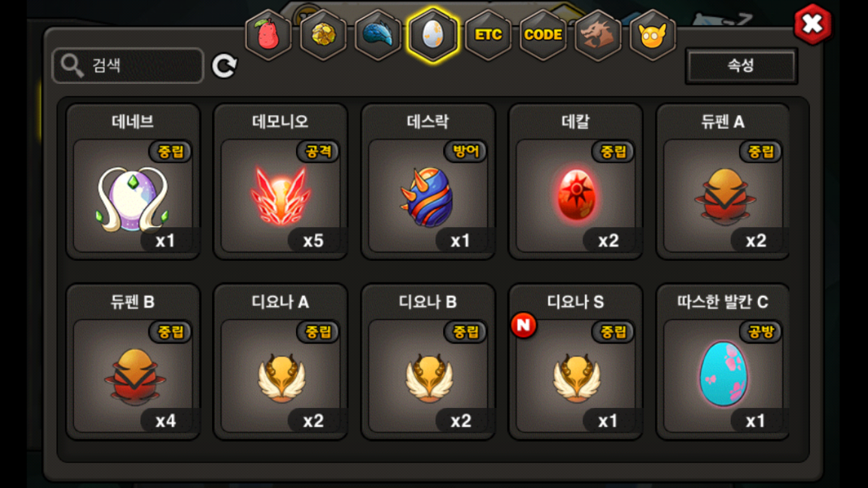Select the 데스락 spiked blue egg
Viewport: 868px width, 488px height.
[x=428, y=182]
